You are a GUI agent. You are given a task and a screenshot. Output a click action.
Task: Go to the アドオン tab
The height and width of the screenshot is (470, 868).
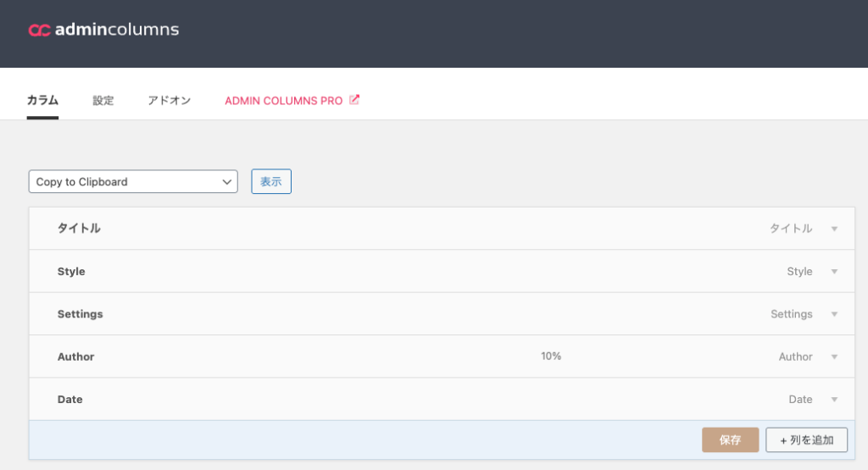(169, 100)
